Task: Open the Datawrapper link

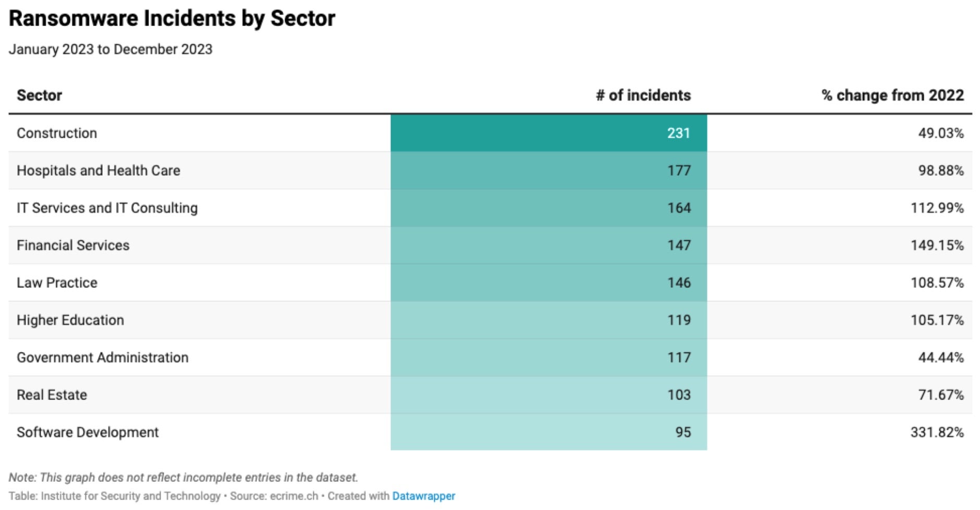Action: pos(423,496)
